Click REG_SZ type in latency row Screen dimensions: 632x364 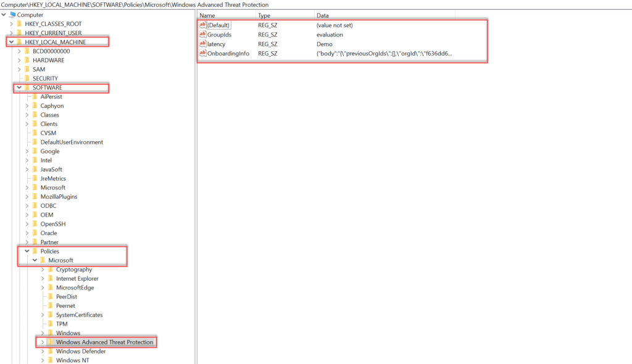(268, 44)
